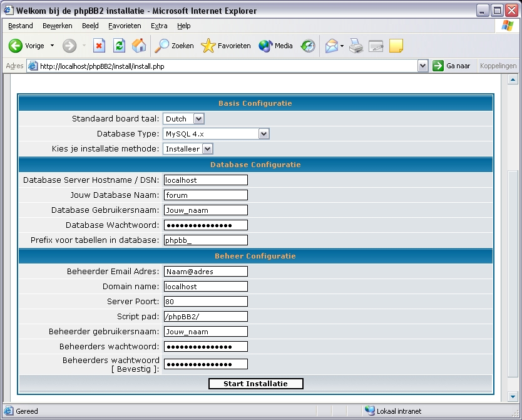Click the scroll down arrow of the page
Viewport: 522px width, 420px height.
point(513,396)
